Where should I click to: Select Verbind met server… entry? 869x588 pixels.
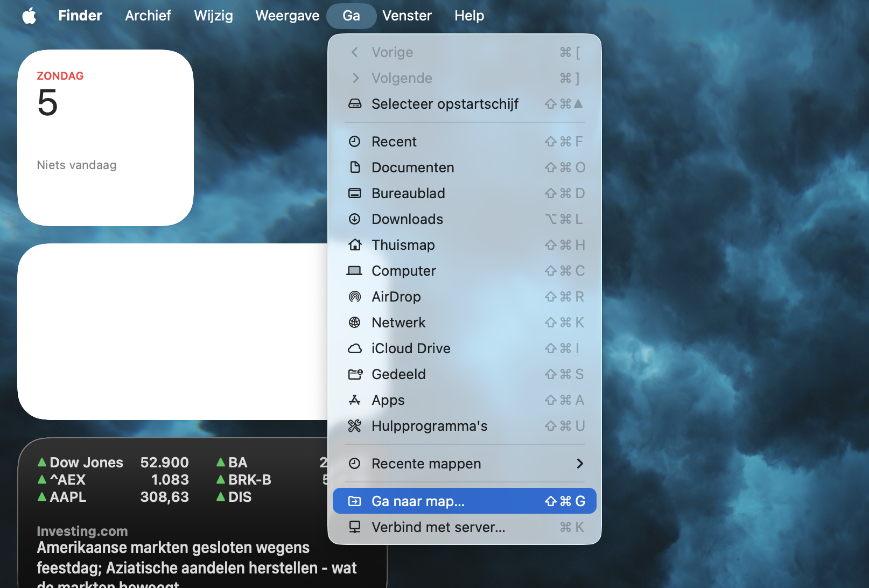(x=465, y=527)
